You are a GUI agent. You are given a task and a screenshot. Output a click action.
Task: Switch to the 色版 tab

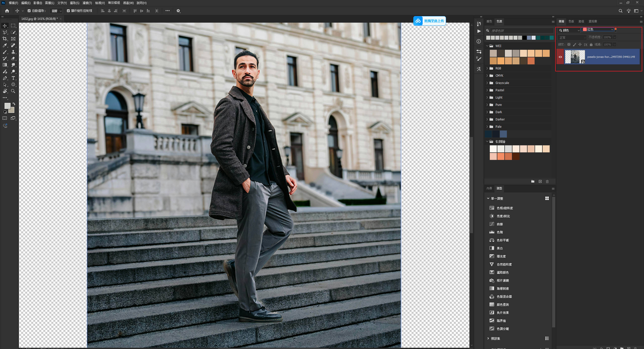pyautogui.click(x=571, y=21)
